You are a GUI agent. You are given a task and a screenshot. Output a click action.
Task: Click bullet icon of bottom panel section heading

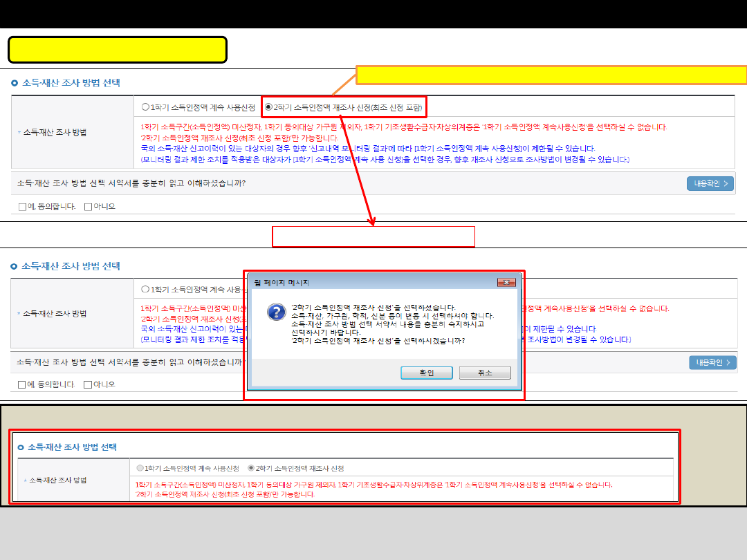coord(21,447)
